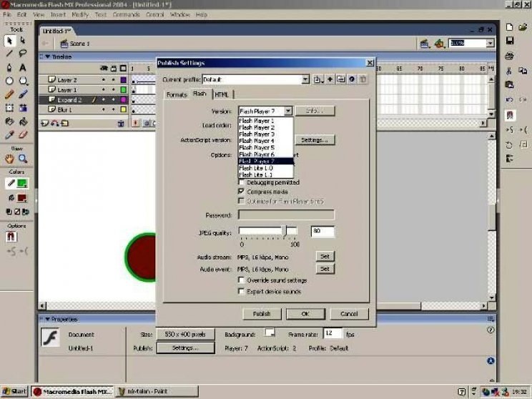Select the Pencil tool

pos(9,94)
